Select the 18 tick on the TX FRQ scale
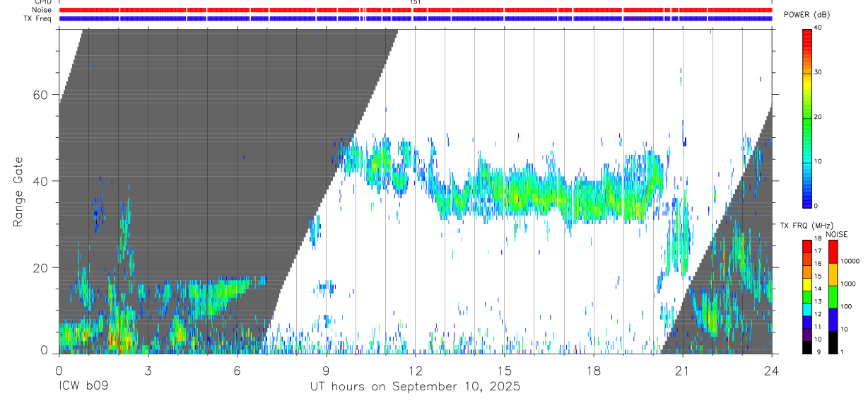The image size is (868, 401). coord(817,239)
